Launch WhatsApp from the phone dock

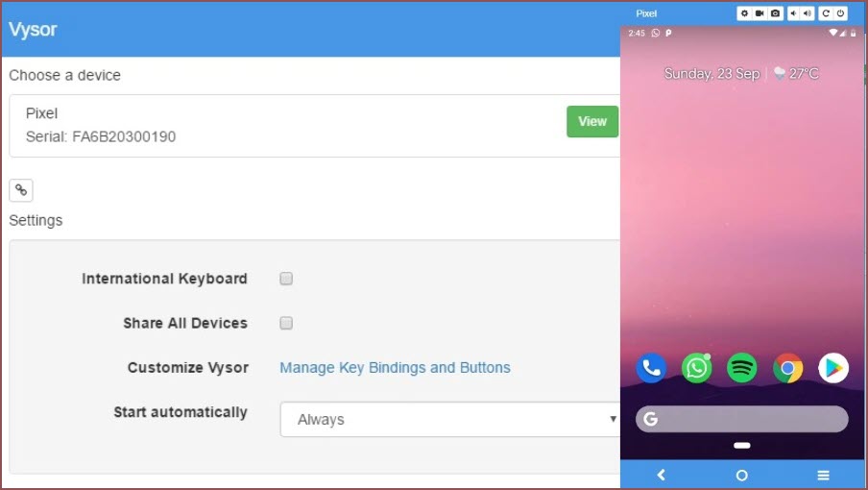(696, 368)
